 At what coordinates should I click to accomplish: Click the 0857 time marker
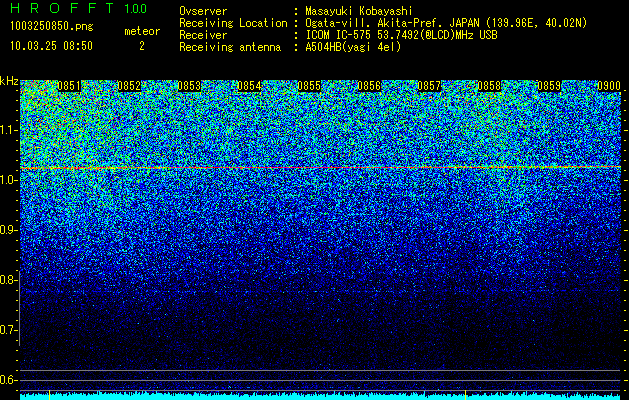429,86
